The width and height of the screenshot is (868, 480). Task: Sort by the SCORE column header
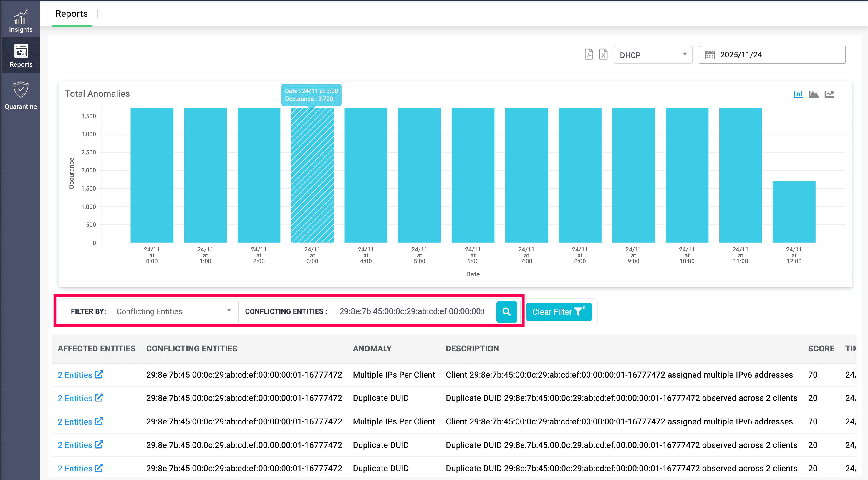tap(821, 349)
